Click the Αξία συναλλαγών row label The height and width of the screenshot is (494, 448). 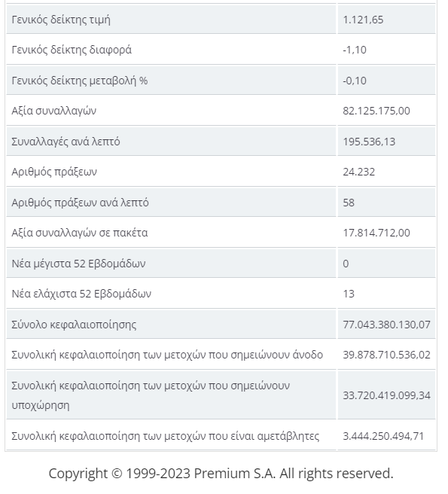click(54, 111)
